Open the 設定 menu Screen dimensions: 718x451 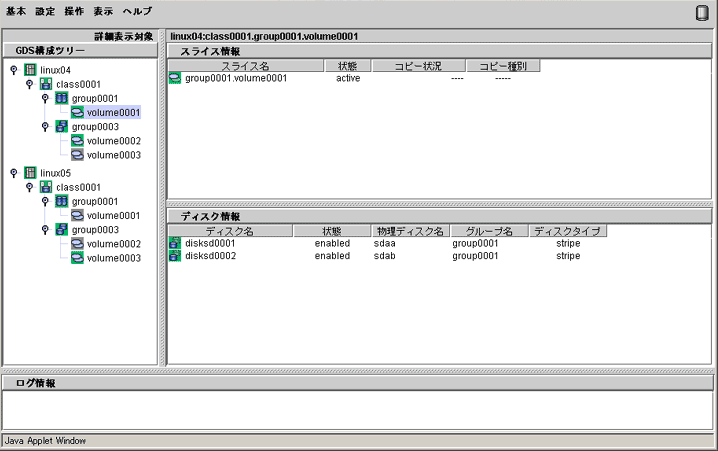45,11
